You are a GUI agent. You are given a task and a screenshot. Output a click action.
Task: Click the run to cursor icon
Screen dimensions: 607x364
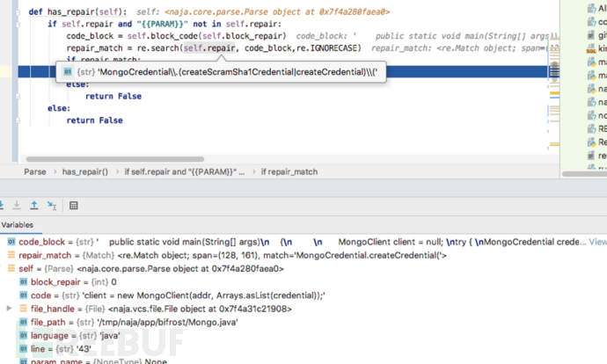[x=52, y=205]
